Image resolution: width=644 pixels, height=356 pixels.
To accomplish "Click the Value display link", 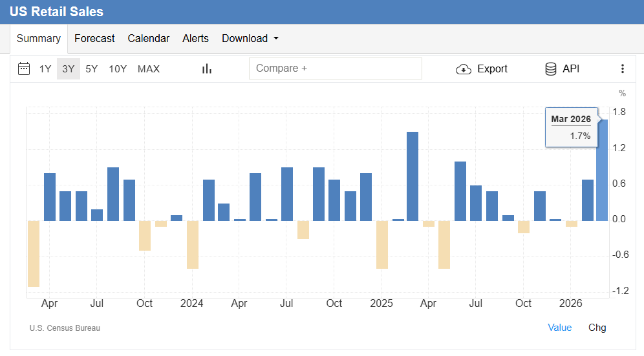I will tap(560, 328).
